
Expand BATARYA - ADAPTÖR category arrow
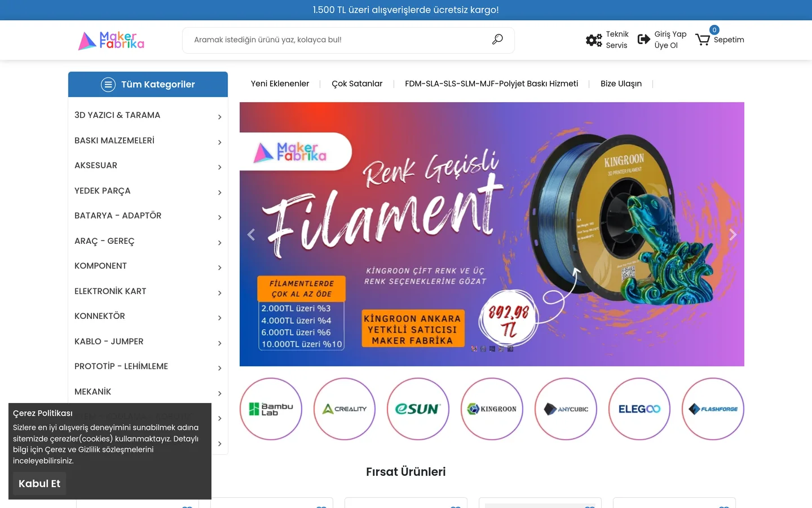click(220, 217)
